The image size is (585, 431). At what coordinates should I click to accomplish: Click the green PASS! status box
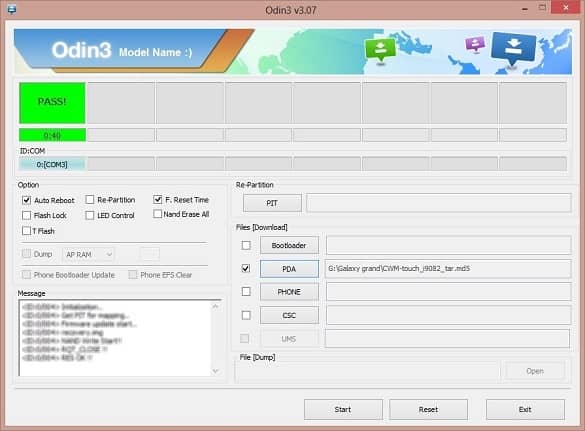[52, 103]
